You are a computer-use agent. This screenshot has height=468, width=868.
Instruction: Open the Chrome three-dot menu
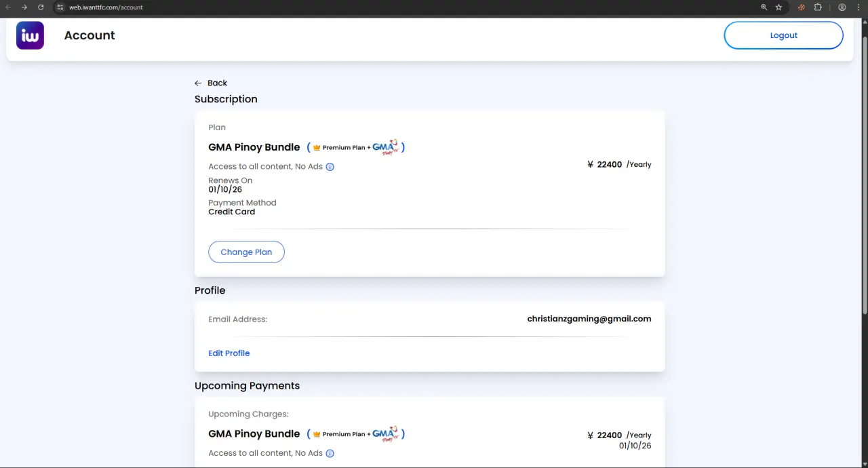[x=859, y=7]
